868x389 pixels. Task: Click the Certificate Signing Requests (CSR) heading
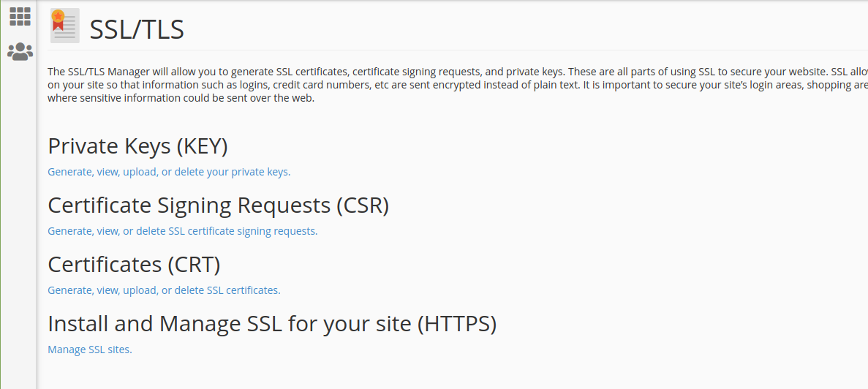click(219, 205)
